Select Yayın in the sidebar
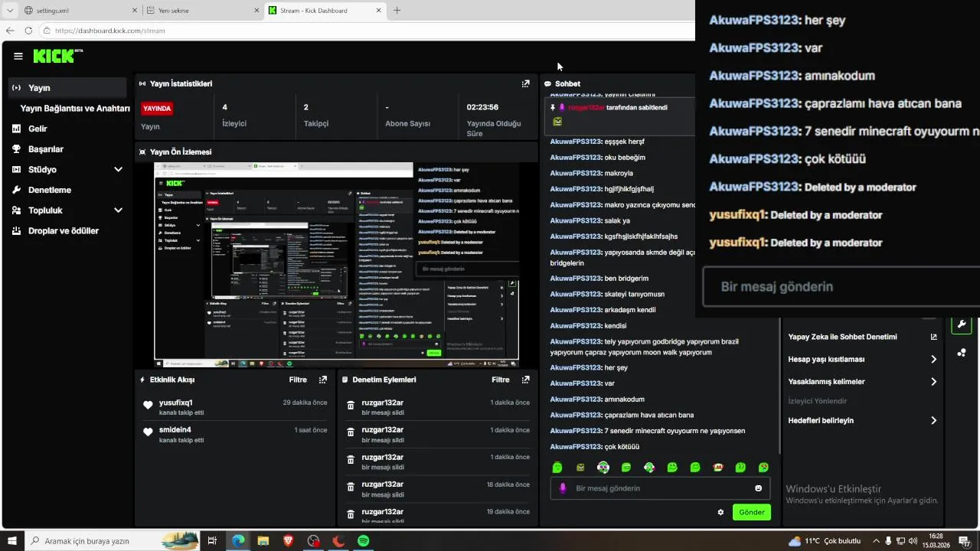This screenshot has width=980, height=551. coord(67,88)
